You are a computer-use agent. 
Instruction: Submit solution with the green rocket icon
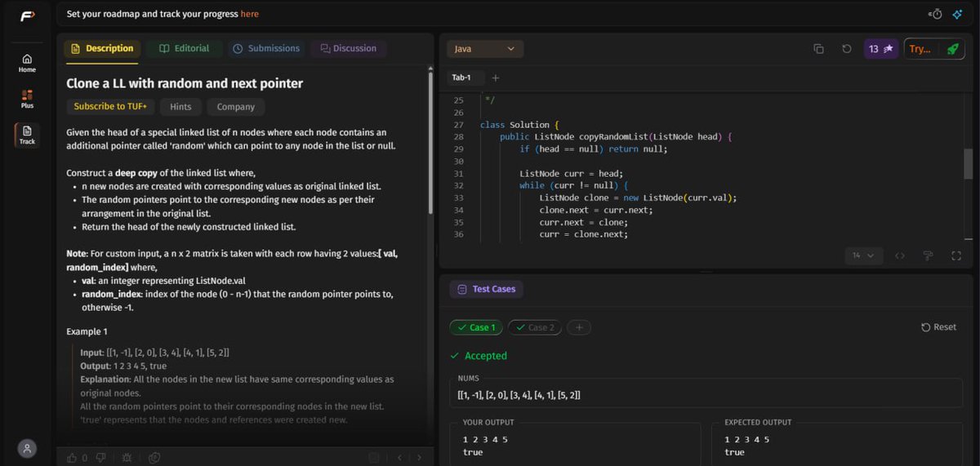tap(952, 49)
